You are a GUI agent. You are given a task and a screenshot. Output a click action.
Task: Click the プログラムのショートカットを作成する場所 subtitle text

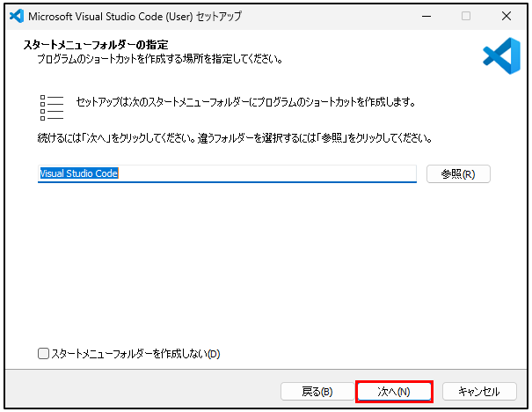[158, 59]
